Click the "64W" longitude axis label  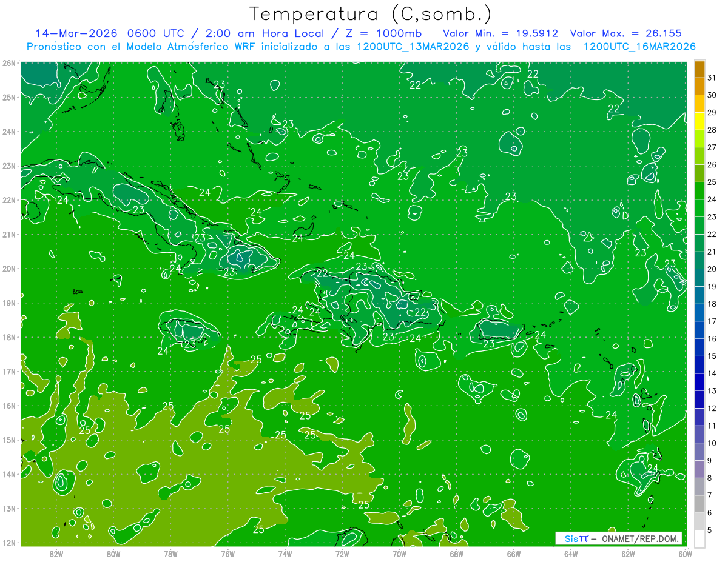click(x=570, y=554)
